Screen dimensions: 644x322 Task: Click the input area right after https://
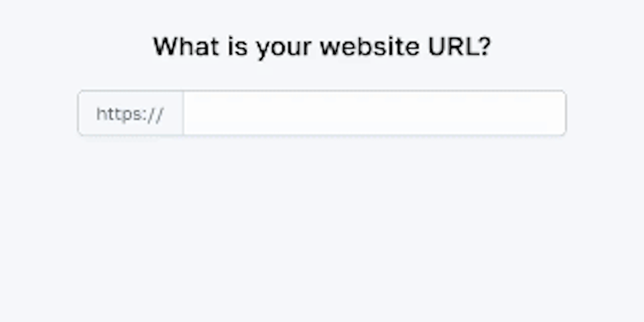coord(196,113)
